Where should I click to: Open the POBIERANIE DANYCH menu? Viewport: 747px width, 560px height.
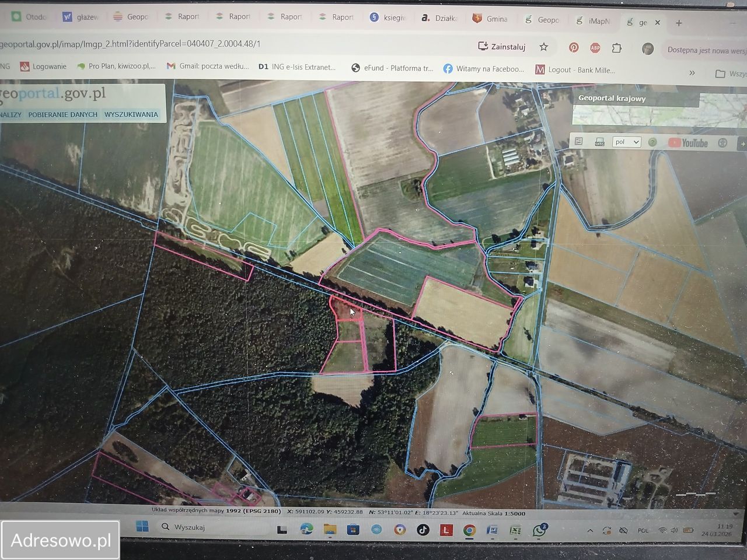(x=63, y=114)
